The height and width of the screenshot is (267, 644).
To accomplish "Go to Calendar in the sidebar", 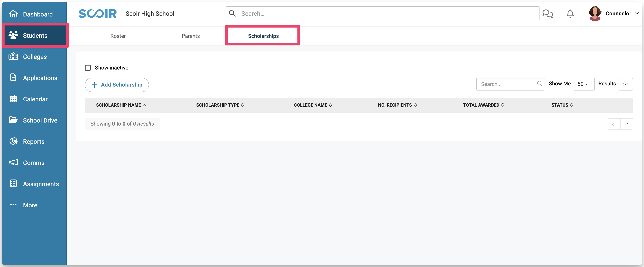I will [35, 99].
